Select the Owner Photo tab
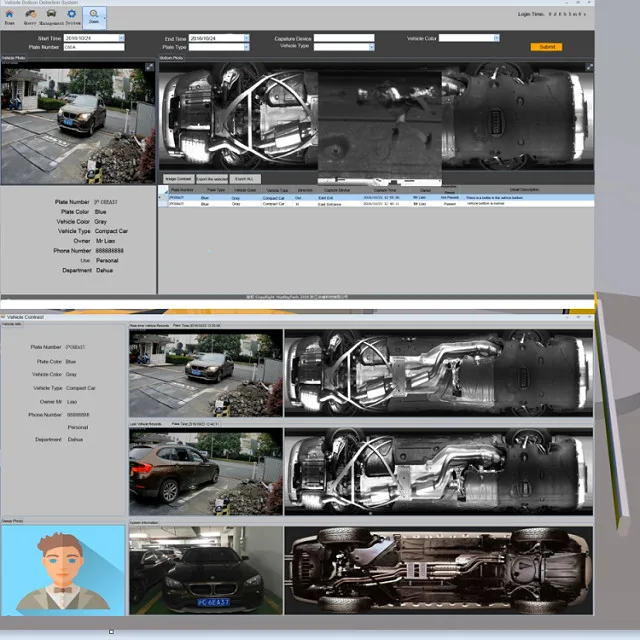The height and width of the screenshot is (640, 640). 13,521
